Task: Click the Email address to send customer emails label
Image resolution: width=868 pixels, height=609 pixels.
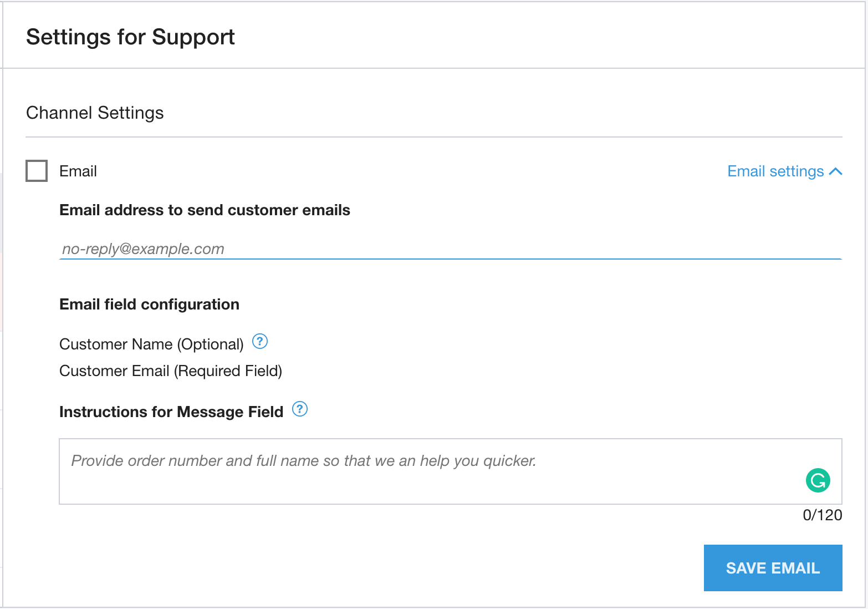Action: point(205,210)
